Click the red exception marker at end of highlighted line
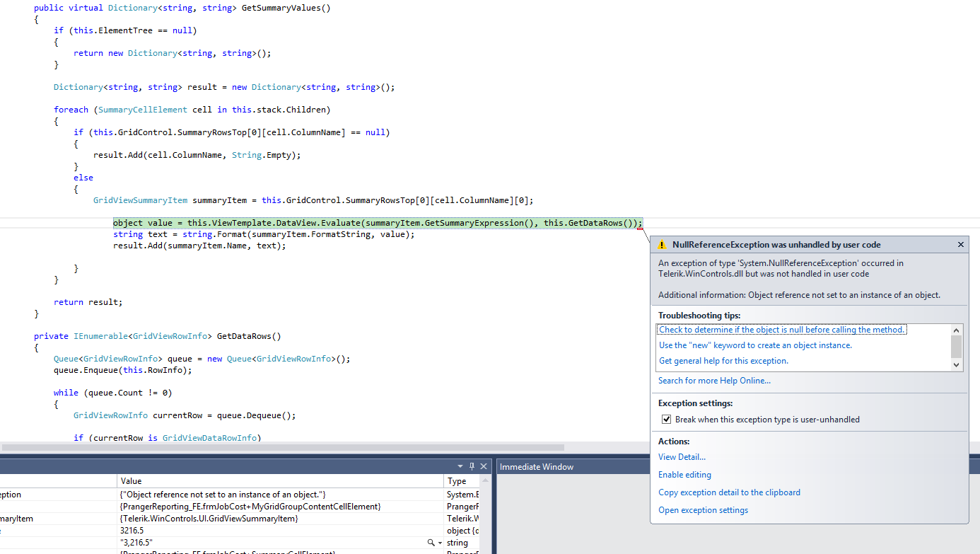Viewport: 980px width, 554px height. (639, 229)
